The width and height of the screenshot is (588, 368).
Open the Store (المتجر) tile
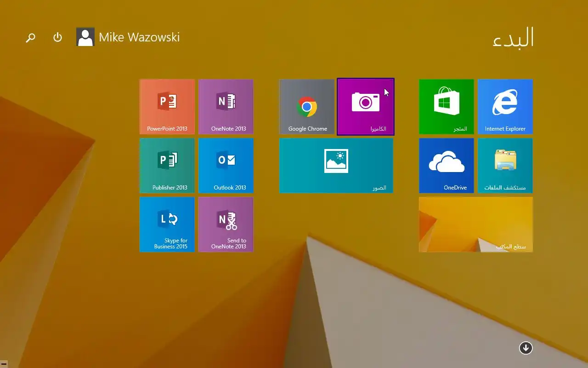point(447,107)
